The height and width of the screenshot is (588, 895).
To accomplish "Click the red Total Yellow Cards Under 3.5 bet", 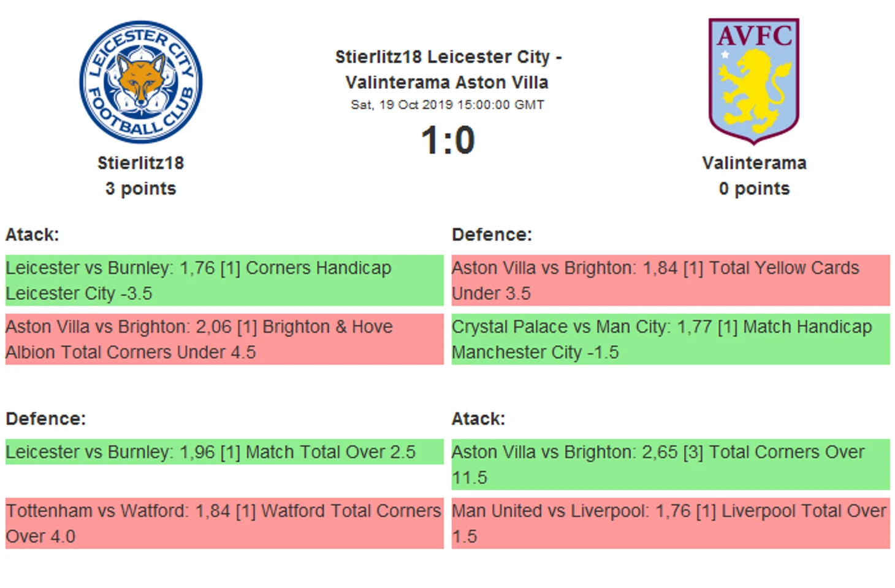I will (x=671, y=280).
